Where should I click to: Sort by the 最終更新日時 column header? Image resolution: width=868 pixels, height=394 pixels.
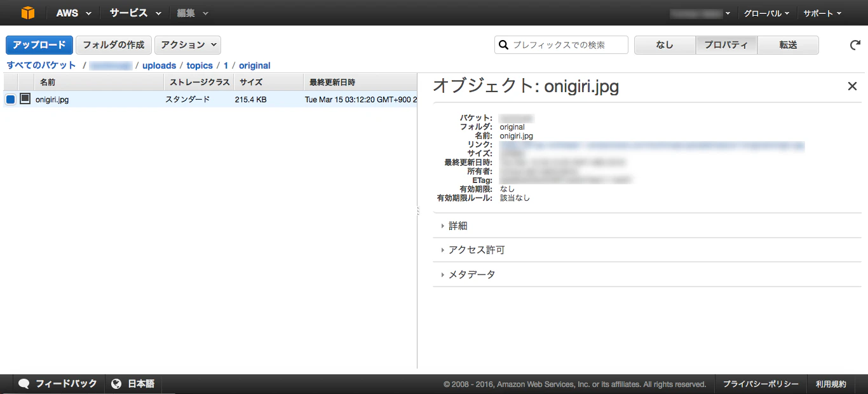(360, 82)
